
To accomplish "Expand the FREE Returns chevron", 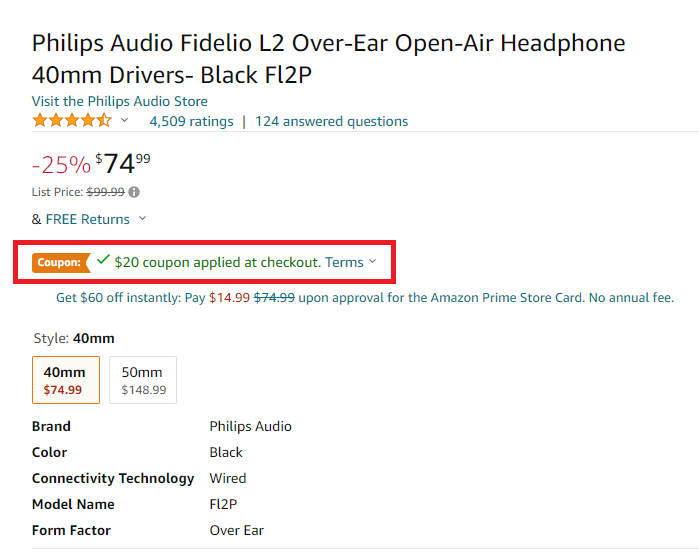I will pos(142,218).
